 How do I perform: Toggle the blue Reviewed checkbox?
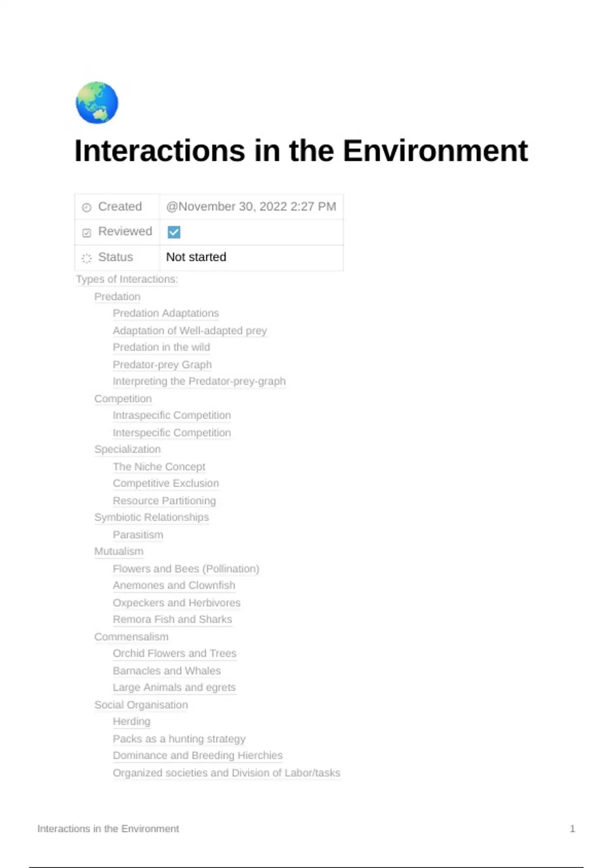[174, 232]
